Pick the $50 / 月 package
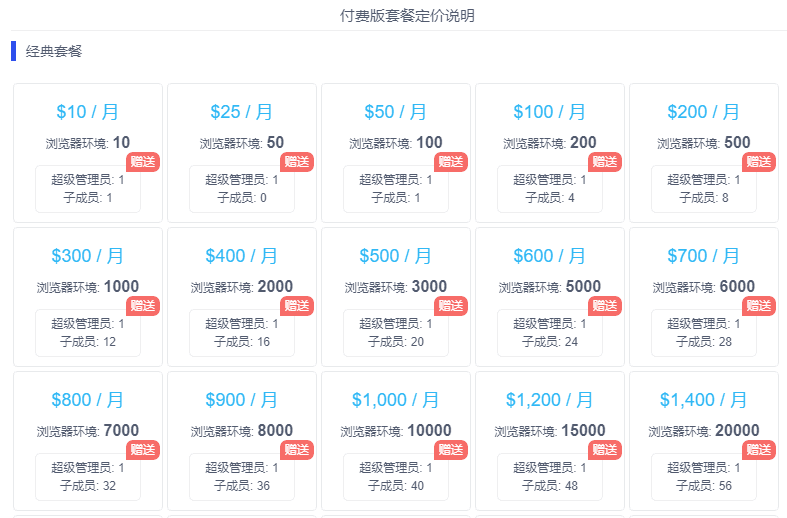This screenshot has width=787, height=518. pos(396,153)
